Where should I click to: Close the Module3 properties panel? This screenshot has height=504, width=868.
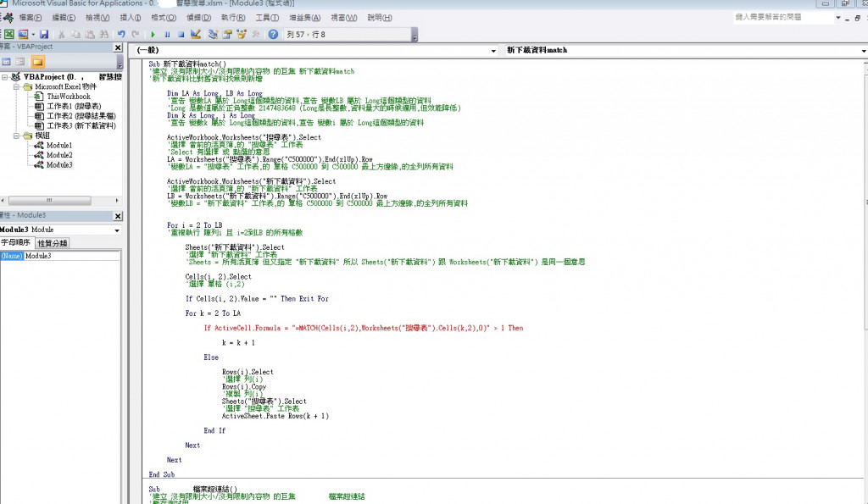point(118,216)
